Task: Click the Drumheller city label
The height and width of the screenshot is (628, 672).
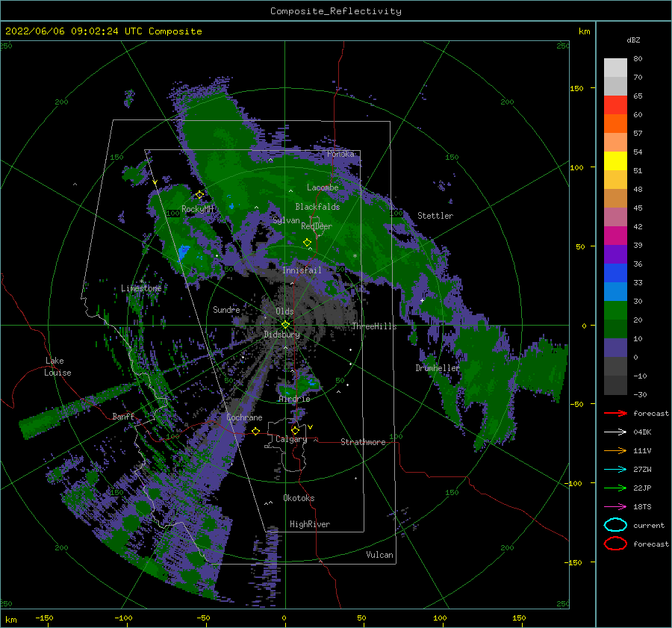Action: (x=437, y=368)
